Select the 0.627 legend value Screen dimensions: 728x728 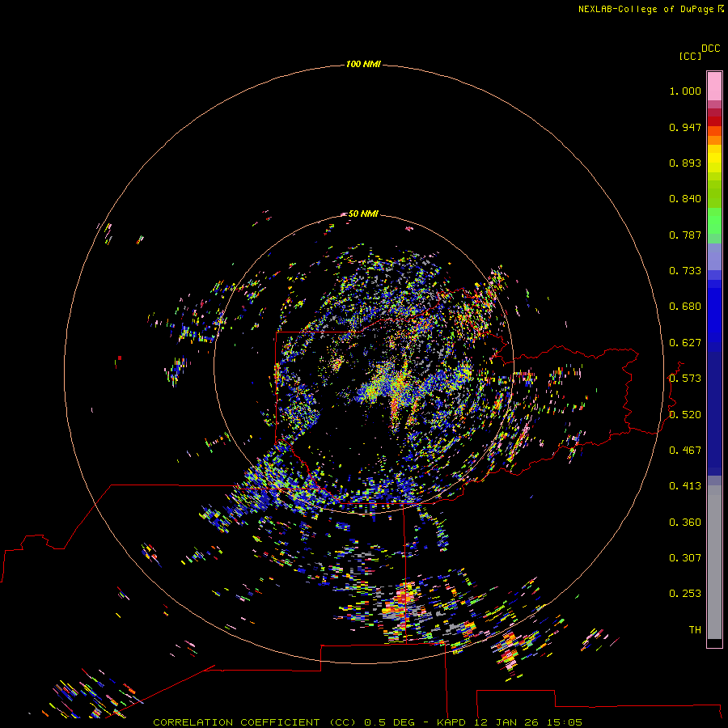(x=685, y=343)
